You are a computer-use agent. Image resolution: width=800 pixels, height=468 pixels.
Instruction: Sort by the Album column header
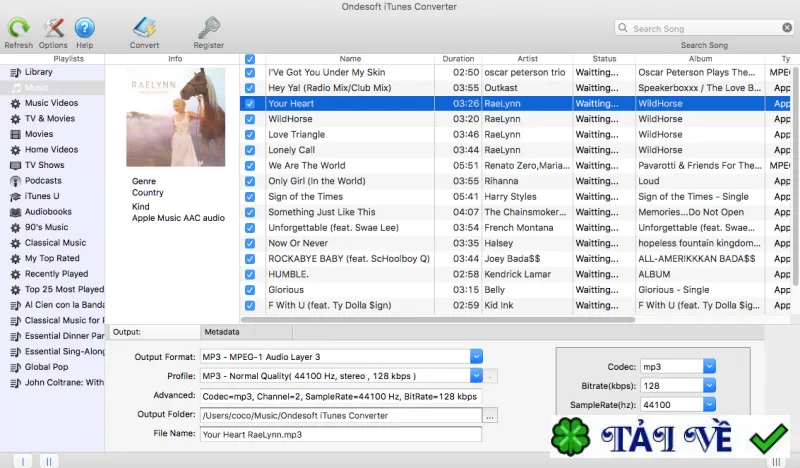[700, 59]
